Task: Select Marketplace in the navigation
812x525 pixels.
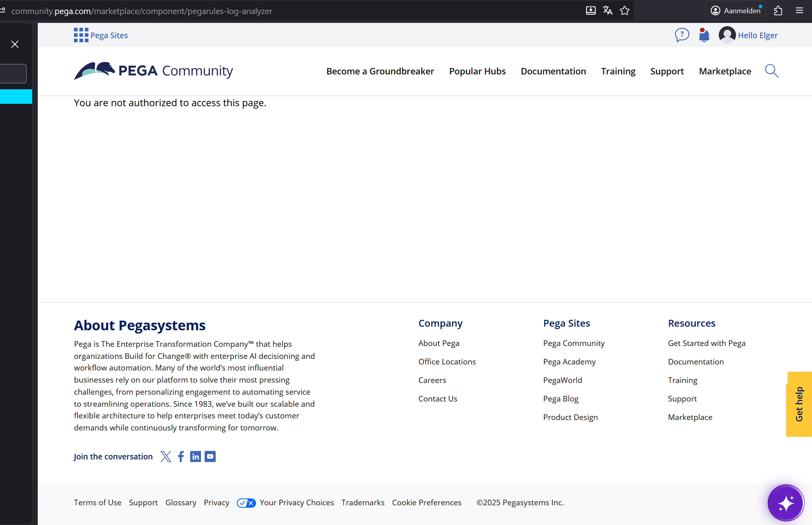Action: pos(725,71)
